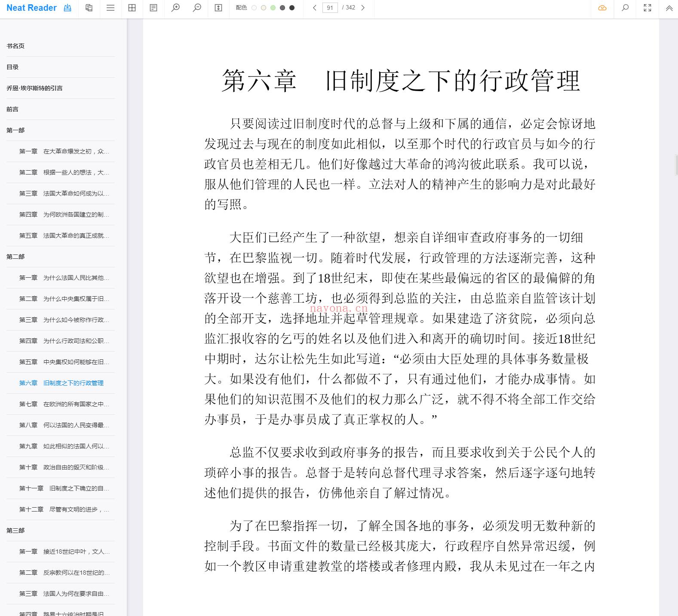Zoom in with the magnifier plus icon

tap(175, 8)
